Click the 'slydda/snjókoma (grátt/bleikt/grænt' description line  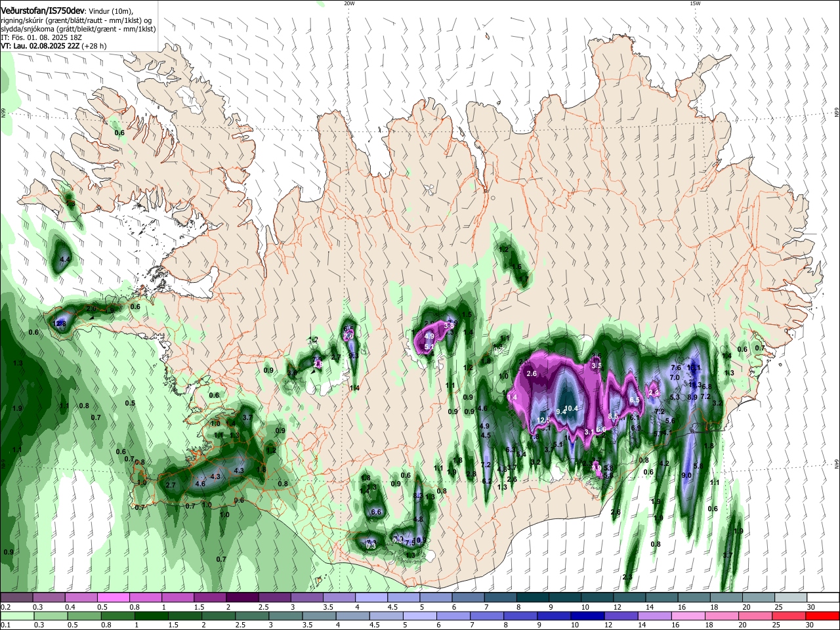tap(78, 29)
